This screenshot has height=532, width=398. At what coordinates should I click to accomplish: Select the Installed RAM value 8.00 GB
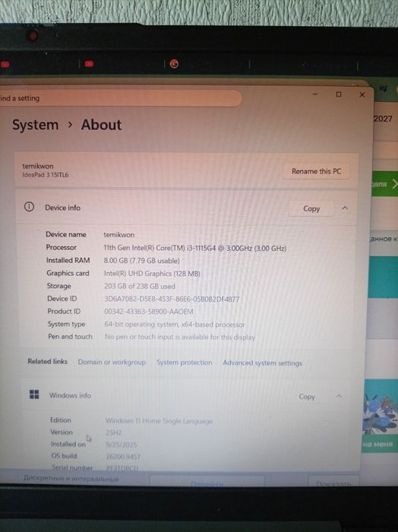click(141, 261)
